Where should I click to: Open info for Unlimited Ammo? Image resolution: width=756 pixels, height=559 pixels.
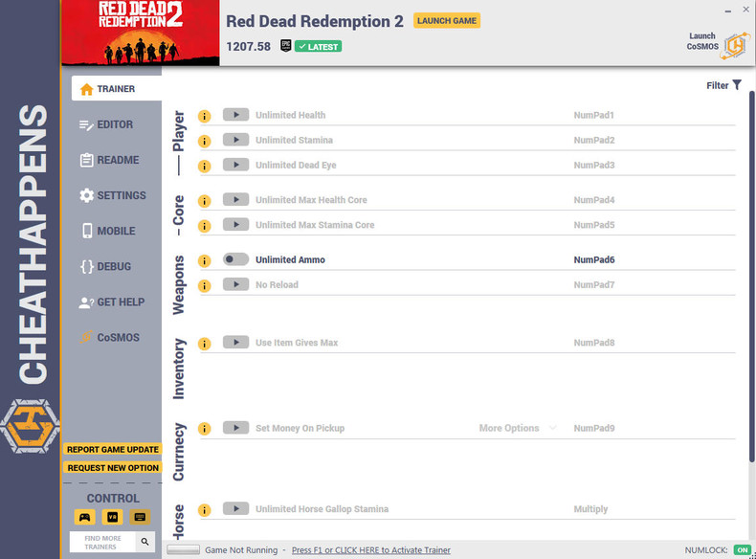tap(205, 261)
